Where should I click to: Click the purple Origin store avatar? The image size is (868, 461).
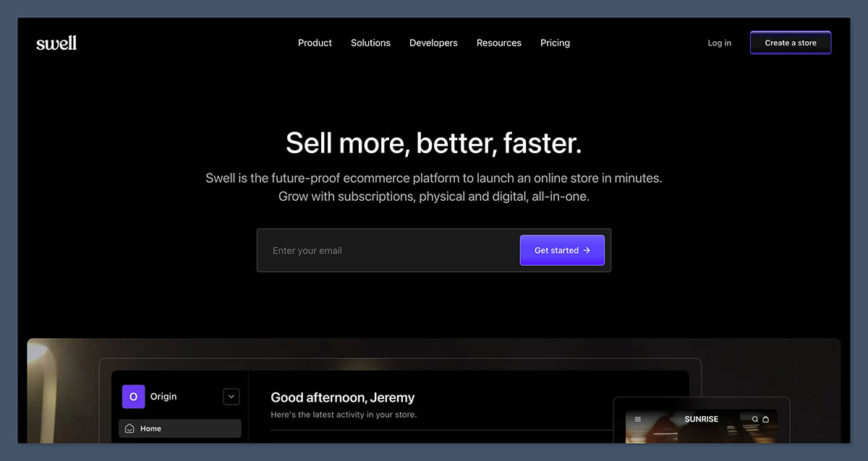coord(133,396)
